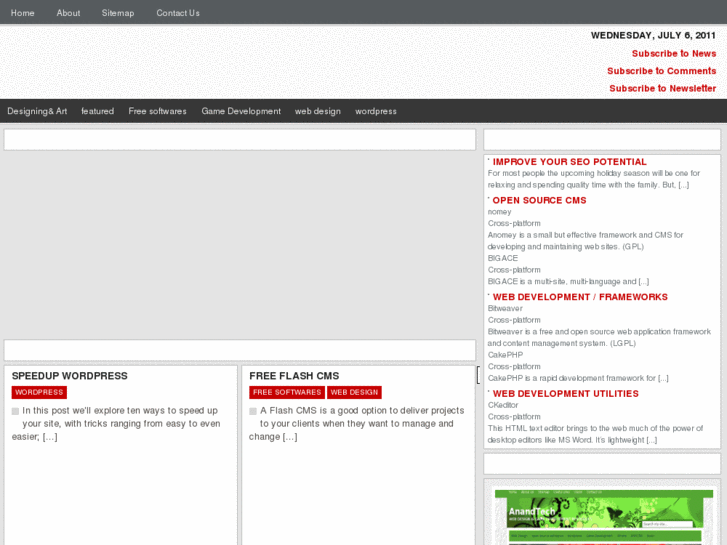The height and width of the screenshot is (545, 727).
Task: Open the Designing& Art category
Action: [x=37, y=111]
